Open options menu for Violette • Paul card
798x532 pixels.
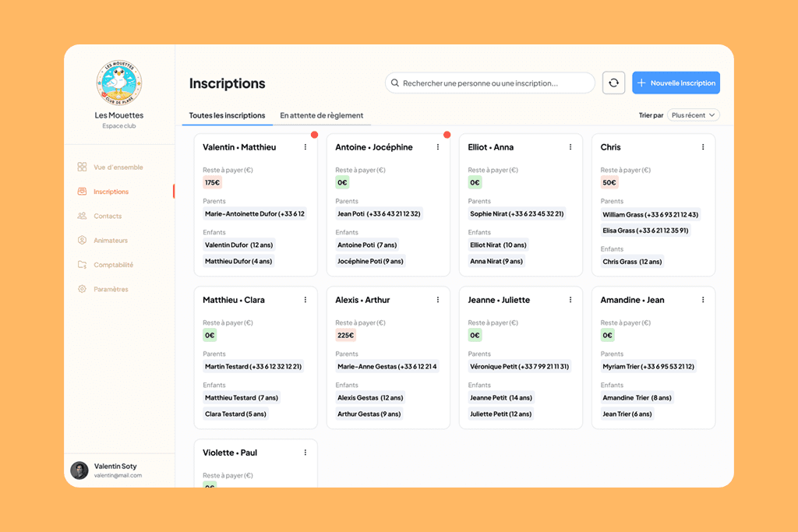coord(305,453)
